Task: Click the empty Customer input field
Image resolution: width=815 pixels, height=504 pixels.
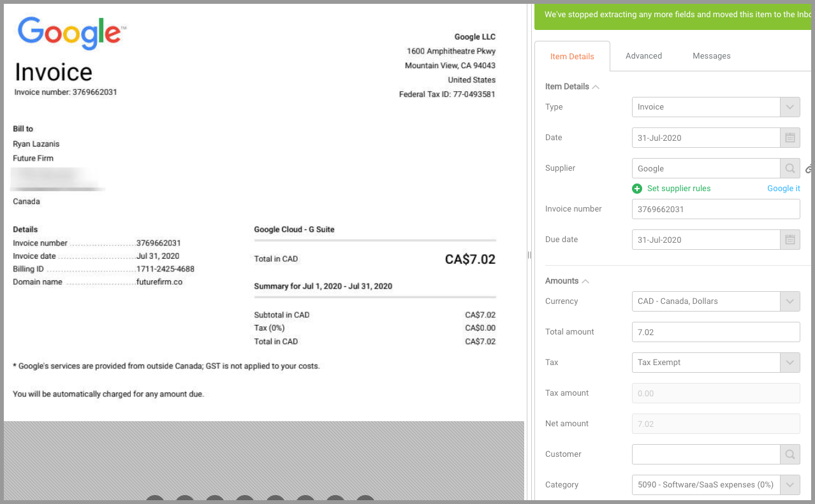Action: coord(706,454)
